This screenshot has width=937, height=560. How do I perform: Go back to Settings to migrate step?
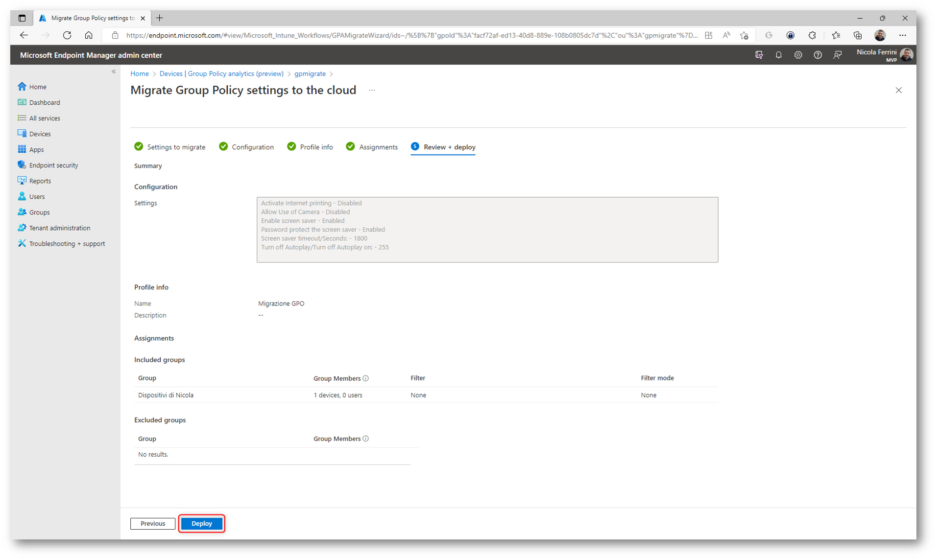click(x=176, y=147)
